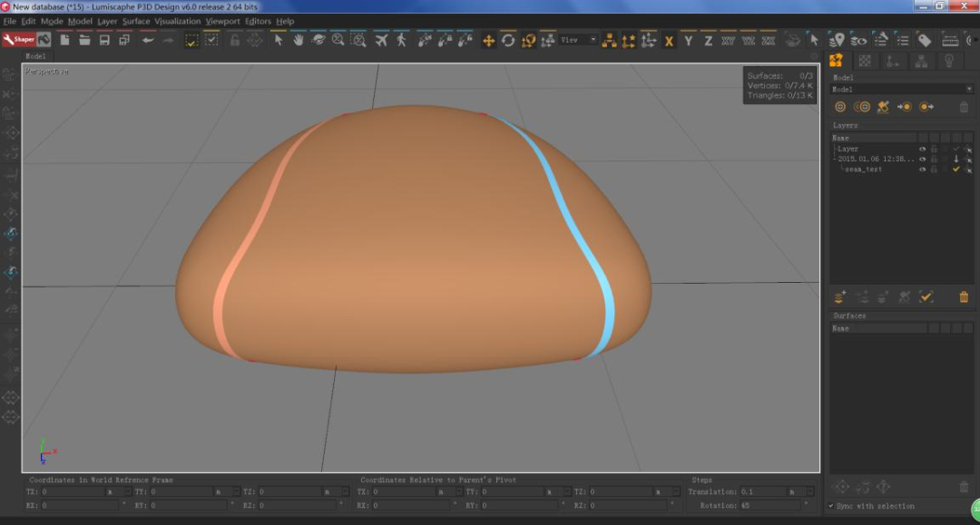Open the Visualization menu
This screenshot has width=980, height=525.
point(178,21)
